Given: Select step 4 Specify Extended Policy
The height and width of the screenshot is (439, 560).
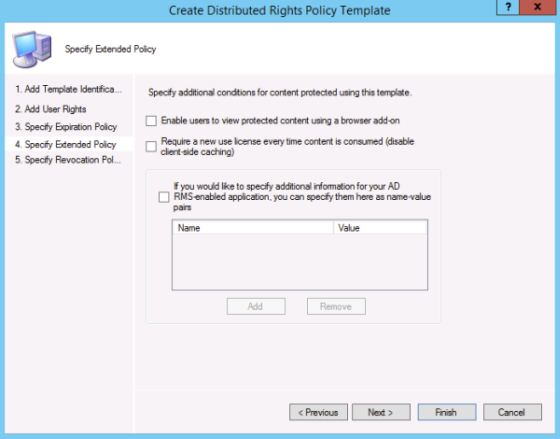Looking at the screenshot, I should 66,144.
